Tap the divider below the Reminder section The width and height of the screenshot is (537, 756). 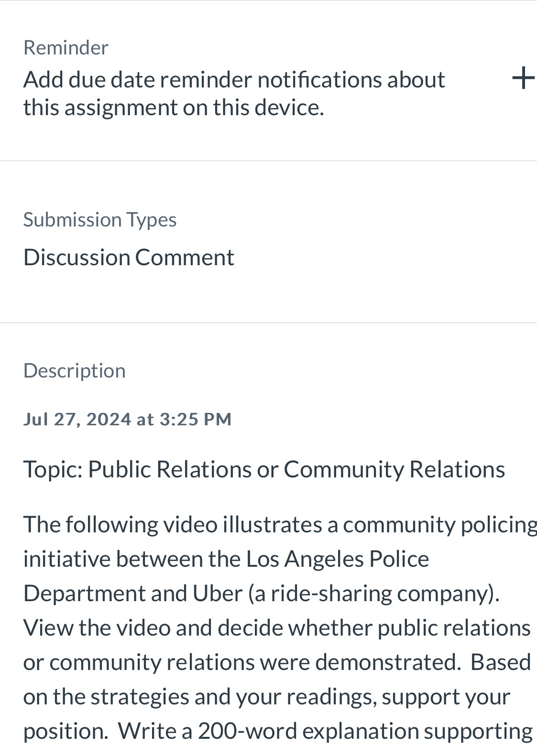[x=268, y=162]
